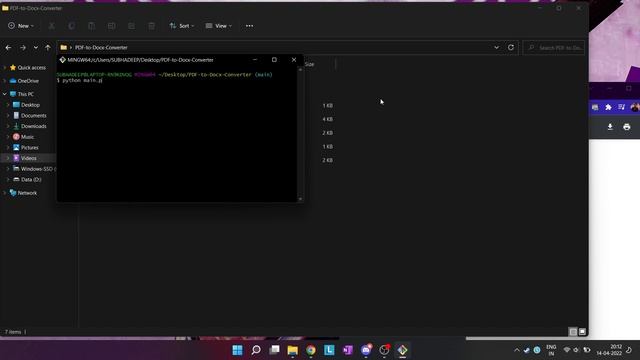Open the taskbar clock and date
This screenshot has width=640, height=360.
point(609,350)
